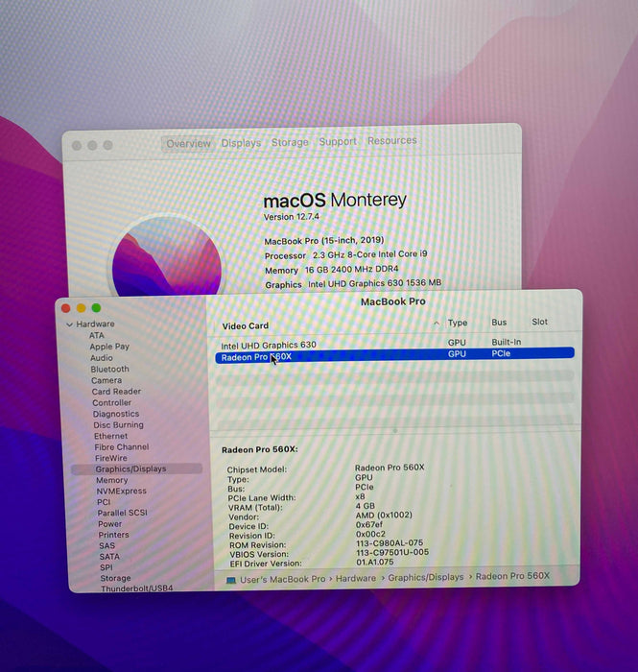Viewport: 638px width, 672px height.
Task: Click Hardware in the bottom path bar
Action: click(x=356, y=578)
